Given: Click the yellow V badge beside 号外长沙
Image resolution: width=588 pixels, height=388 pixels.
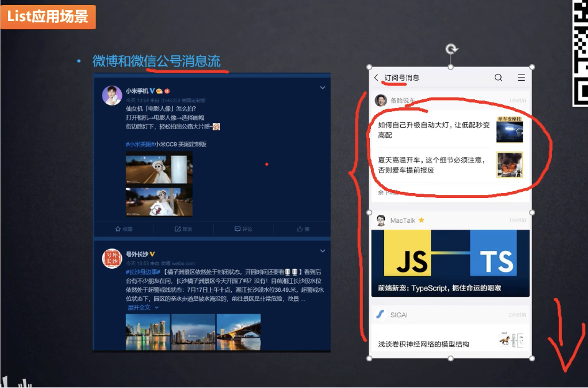Looking at the screenshot, I should (152, 254).
